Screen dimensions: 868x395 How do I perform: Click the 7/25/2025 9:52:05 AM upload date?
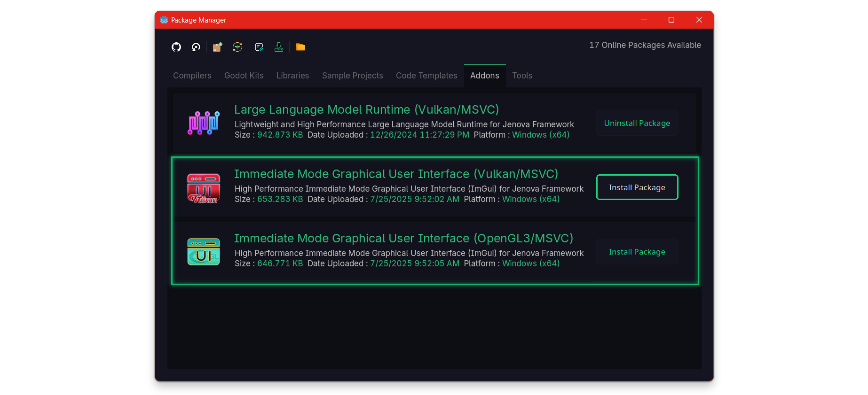point(415,263)
